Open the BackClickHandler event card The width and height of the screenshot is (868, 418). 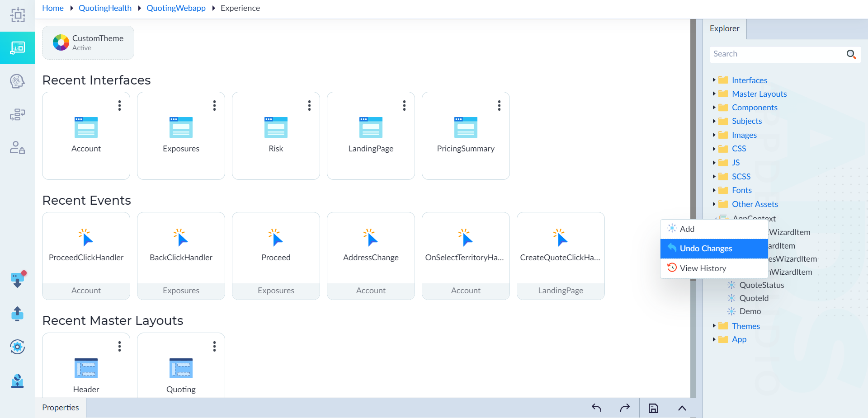(x=181, y=256)
